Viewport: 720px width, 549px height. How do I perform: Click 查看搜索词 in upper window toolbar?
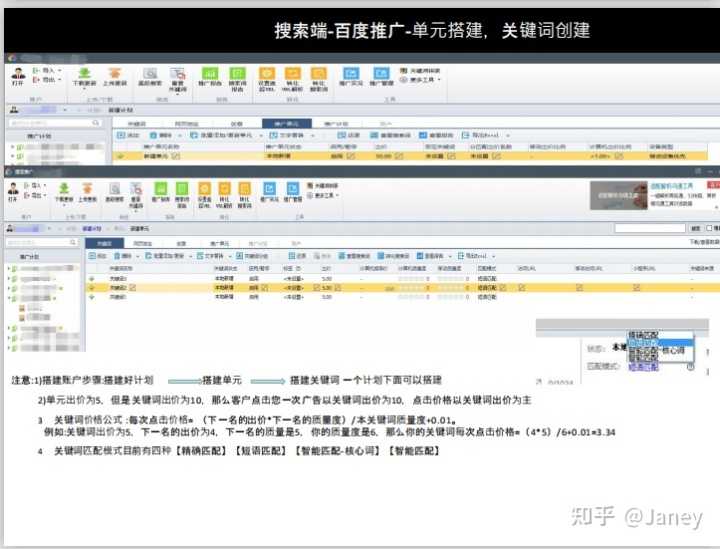pyautogui.click(x=390, y=135)
